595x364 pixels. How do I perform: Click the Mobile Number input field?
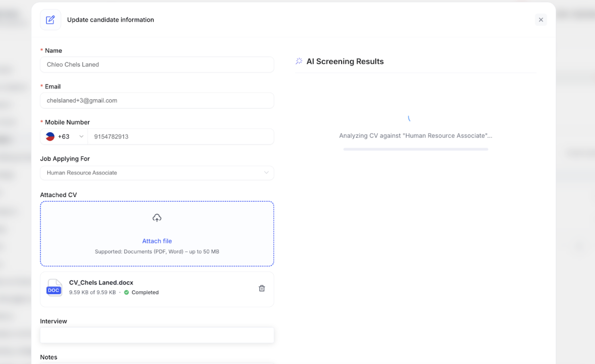click(181, 136)
